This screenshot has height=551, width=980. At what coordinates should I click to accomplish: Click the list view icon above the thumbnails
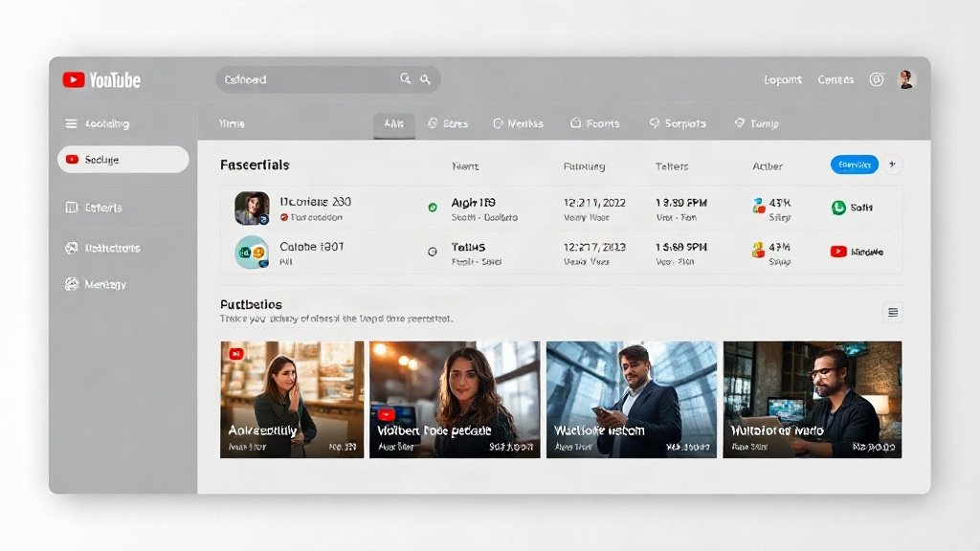point(893,313)
